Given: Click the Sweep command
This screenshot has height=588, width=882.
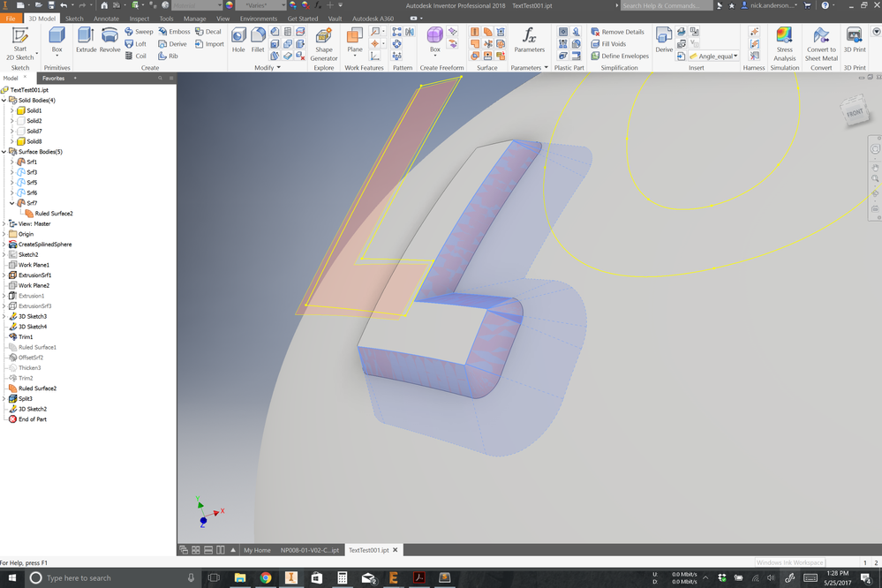Looking at the screenshot, I should point(139,32).
